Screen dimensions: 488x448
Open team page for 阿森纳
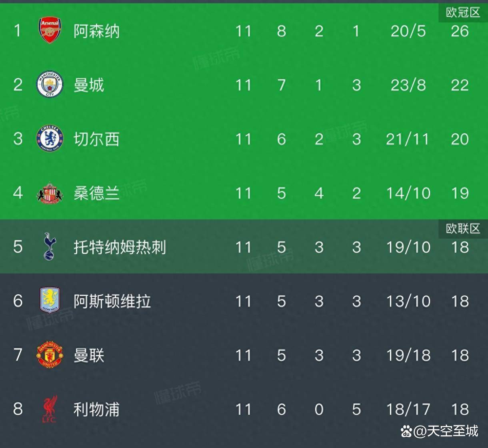96,31
